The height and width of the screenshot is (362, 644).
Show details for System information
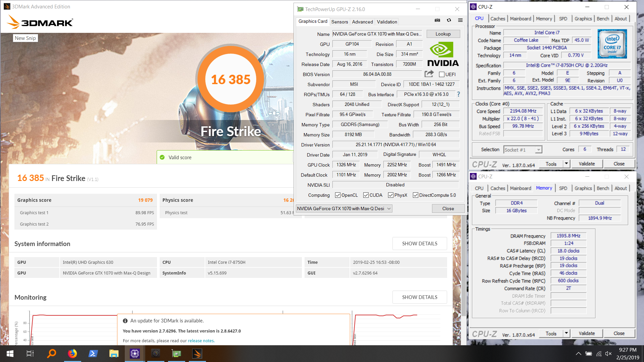point(420,244)
